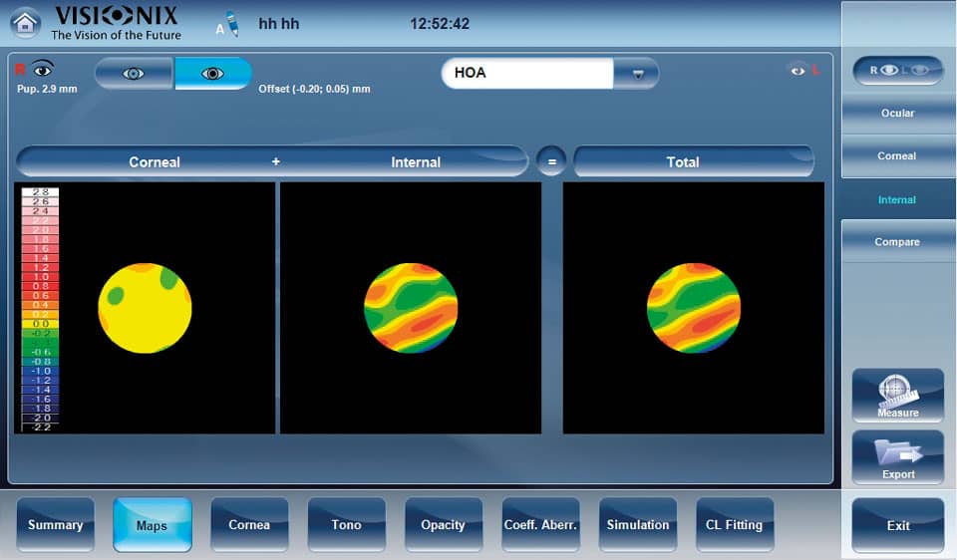
Task: Switch to first eye view toggle
Action: click(x=135, y=74)
